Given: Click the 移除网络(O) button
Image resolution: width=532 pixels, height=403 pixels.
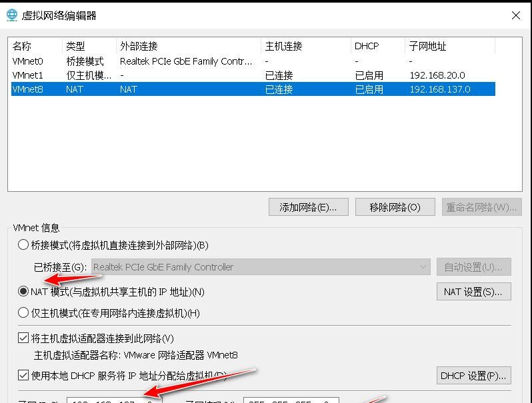Looking at the screenshot, I should pos(395,207).
